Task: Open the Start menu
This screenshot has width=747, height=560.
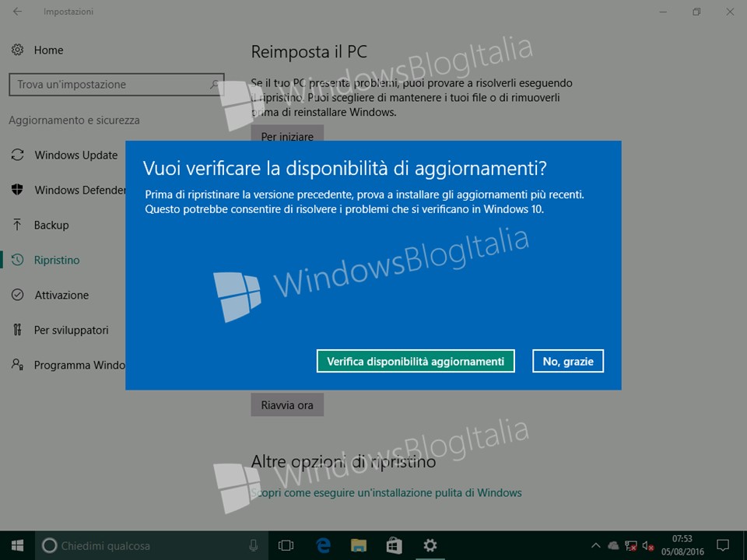Action: (x=17, y=545)
